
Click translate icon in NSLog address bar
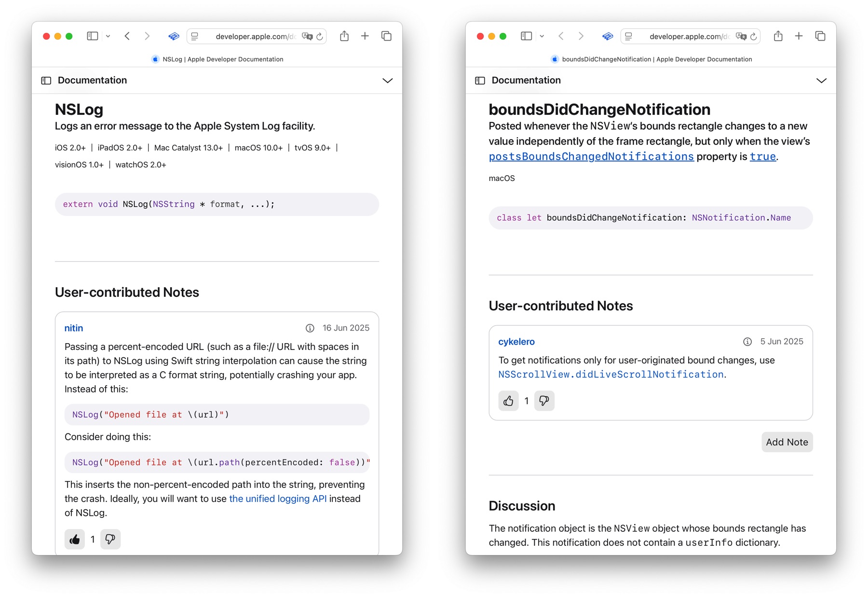307,36
